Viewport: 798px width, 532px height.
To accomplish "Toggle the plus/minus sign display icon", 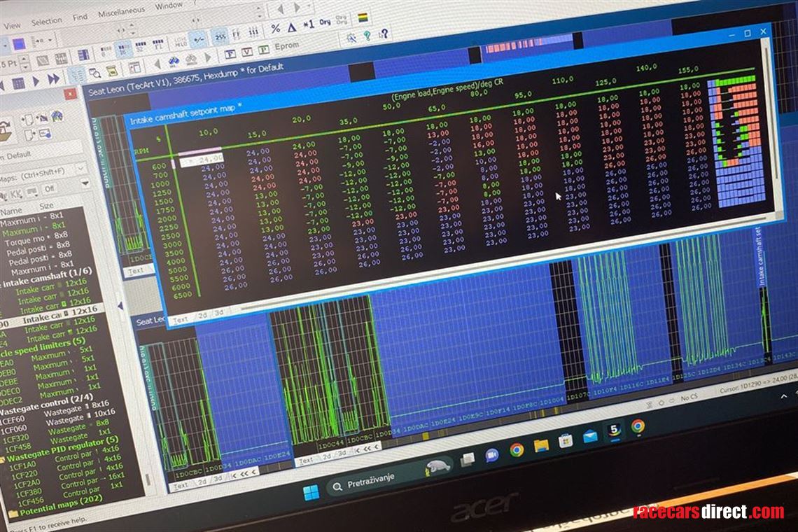I will (199, 38).
